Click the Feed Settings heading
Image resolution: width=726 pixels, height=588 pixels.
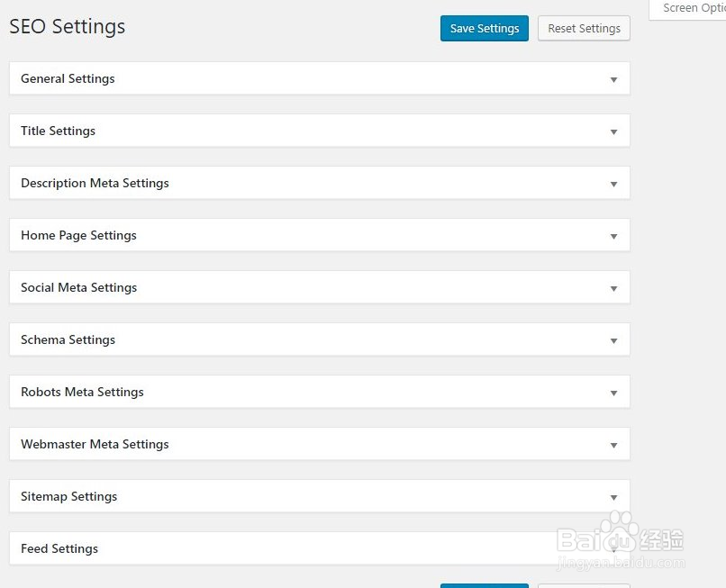point(59,548)
